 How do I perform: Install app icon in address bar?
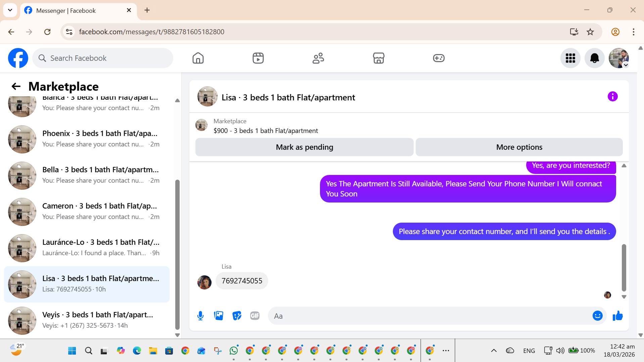pyautogui.click(x=574, y=32)
